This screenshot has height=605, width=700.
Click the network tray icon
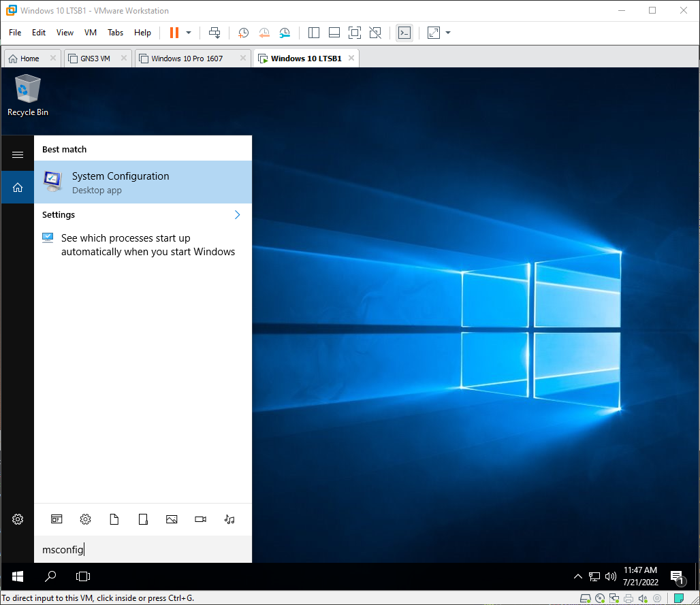point(594,576)
